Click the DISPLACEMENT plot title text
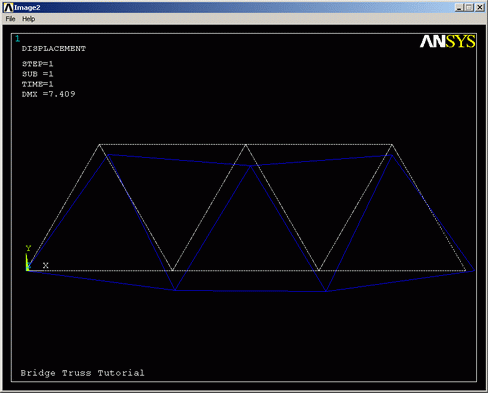Image resolution: width=488 pixels, height=393 pixels. [54, 49]
